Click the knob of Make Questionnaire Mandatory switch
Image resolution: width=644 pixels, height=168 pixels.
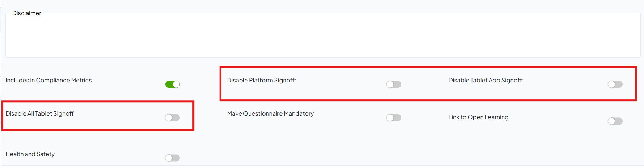(x=390, y=117)
